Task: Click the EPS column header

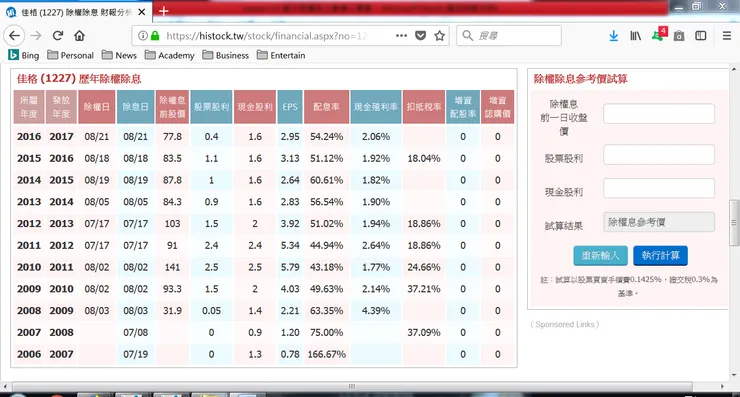Action: click(x=290, y=107)
